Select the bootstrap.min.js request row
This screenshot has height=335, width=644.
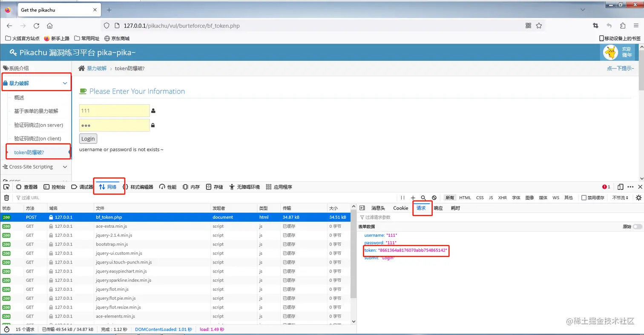(x=175, y=244)
